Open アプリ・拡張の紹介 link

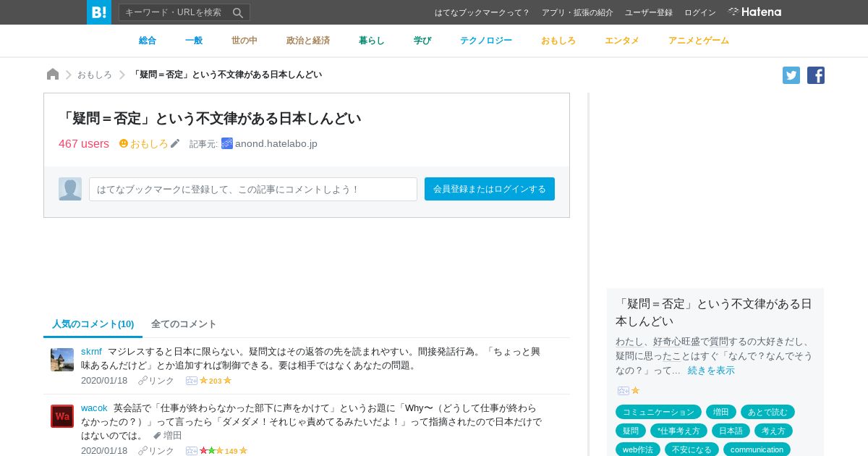(x=577, y=12)
